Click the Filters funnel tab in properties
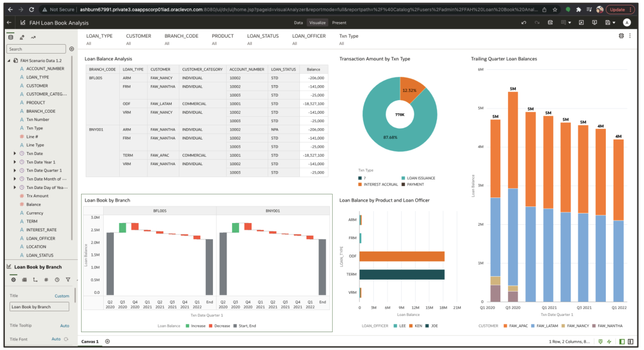The height and width of the screenshot is (350, 644). [68, 280]
